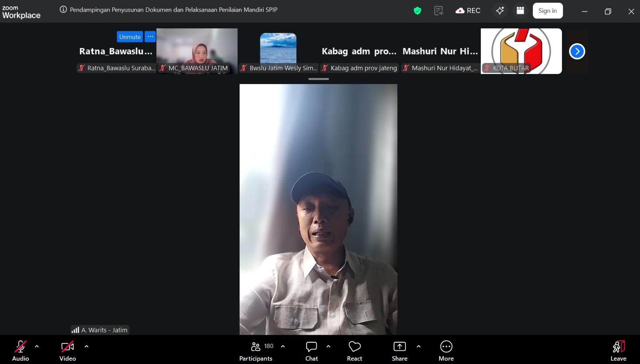Screen dimensions: 640x364
Task: Start camera with the Video button
Action: 68,350
